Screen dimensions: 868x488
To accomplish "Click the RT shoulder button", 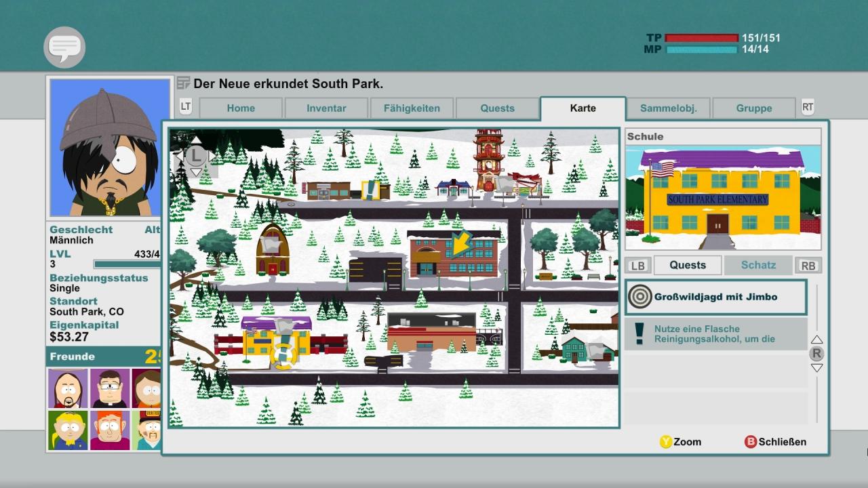I will tap(808, 106).
